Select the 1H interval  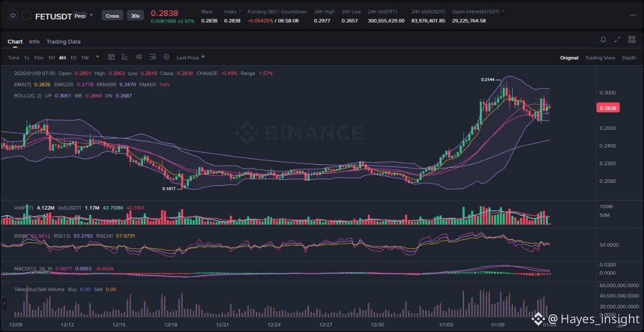click(x=51, y=58)
